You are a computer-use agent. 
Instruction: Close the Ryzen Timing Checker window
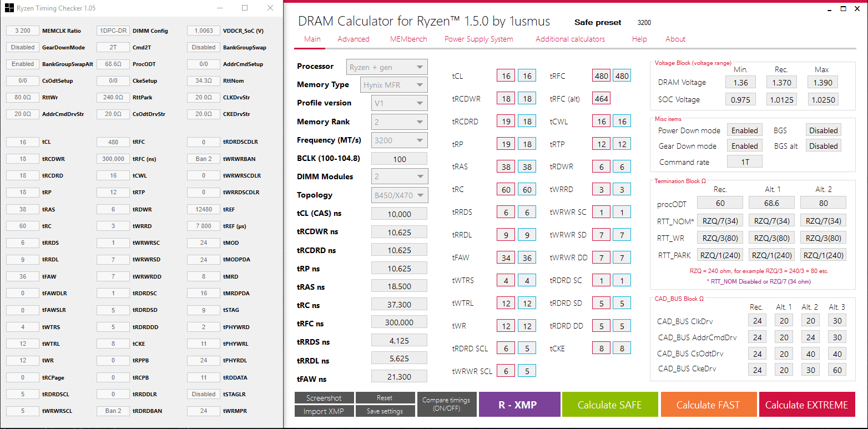click(x=270, y=8)
